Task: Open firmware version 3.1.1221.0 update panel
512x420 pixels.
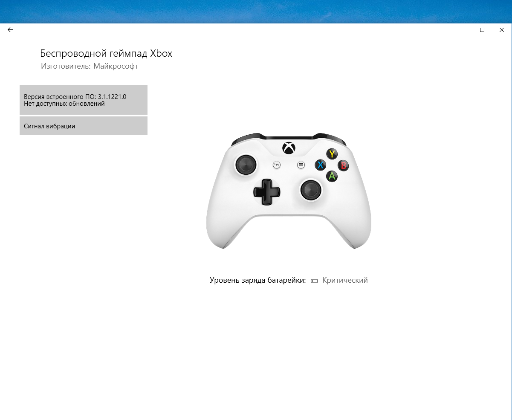Action: [x=84, y=100]
